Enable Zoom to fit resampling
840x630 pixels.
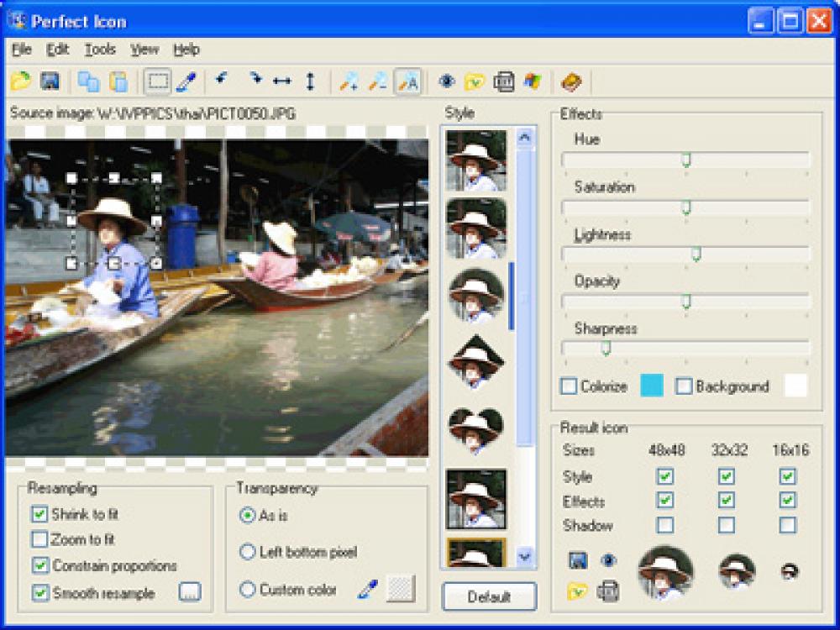point(41,540)
